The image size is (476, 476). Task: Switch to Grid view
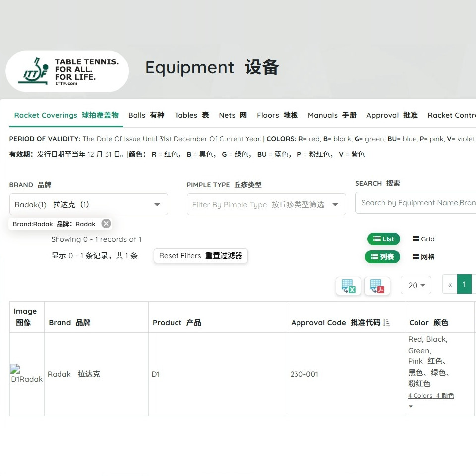pos(423,239)
